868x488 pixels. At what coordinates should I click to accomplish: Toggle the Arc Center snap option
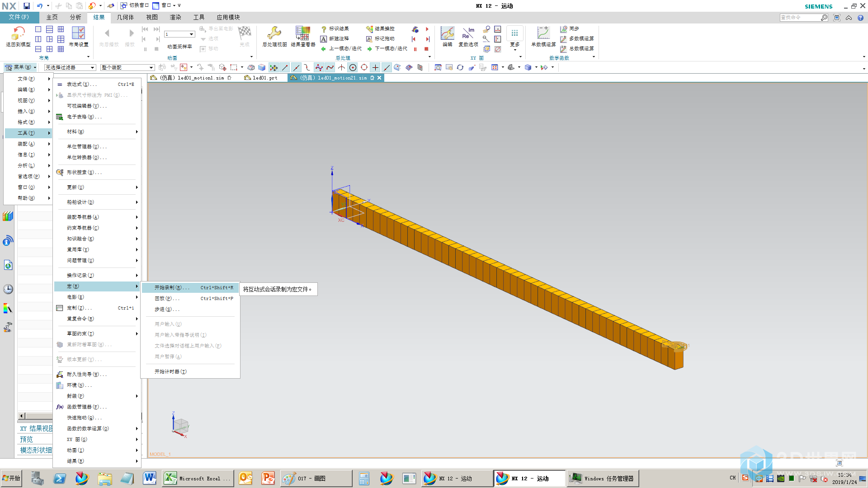coord(353,67)
